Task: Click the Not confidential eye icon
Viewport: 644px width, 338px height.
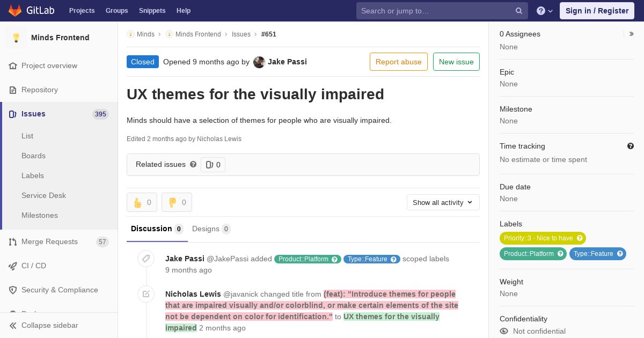Action: tap(504, 331)
